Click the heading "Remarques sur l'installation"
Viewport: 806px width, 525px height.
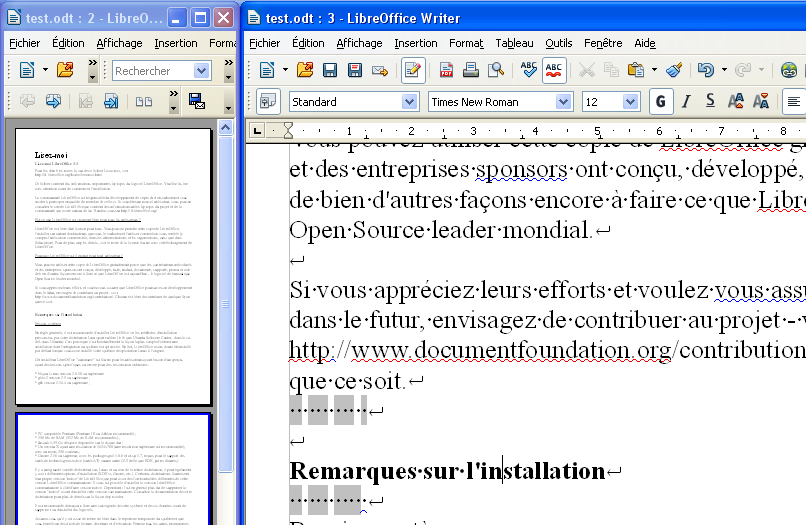point(447,470)
